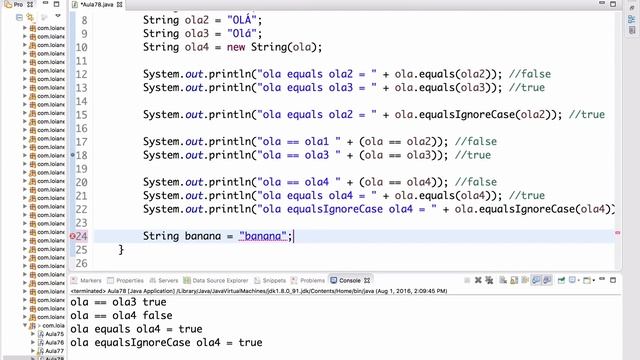640x360 pixels.
Task: Click console line "ola == ola3 true"
Action: click(118, 302)
